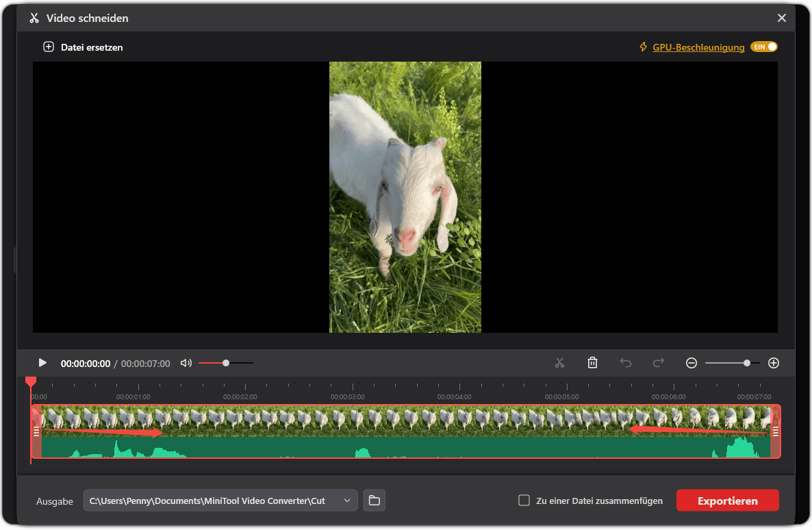Click the 00:00:05:00 ruler mark
This screenshot has height=530, width=812.
point(562,397)
